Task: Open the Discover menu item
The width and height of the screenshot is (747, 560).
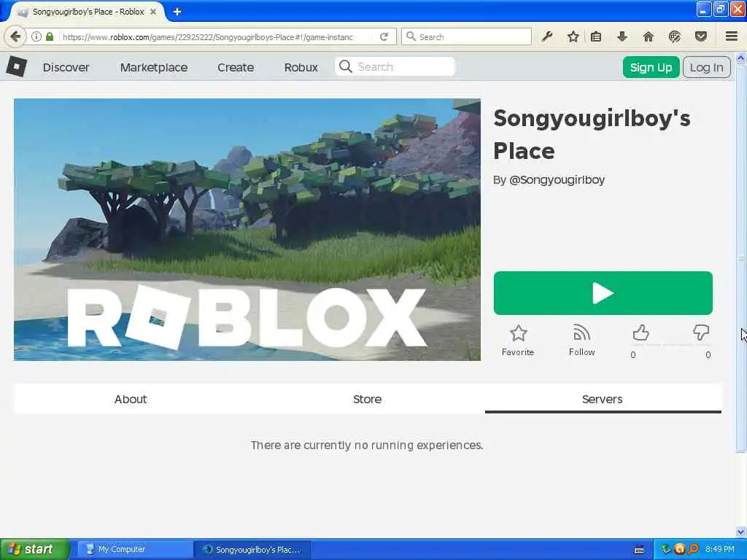Action: click(x=66, y=67)
